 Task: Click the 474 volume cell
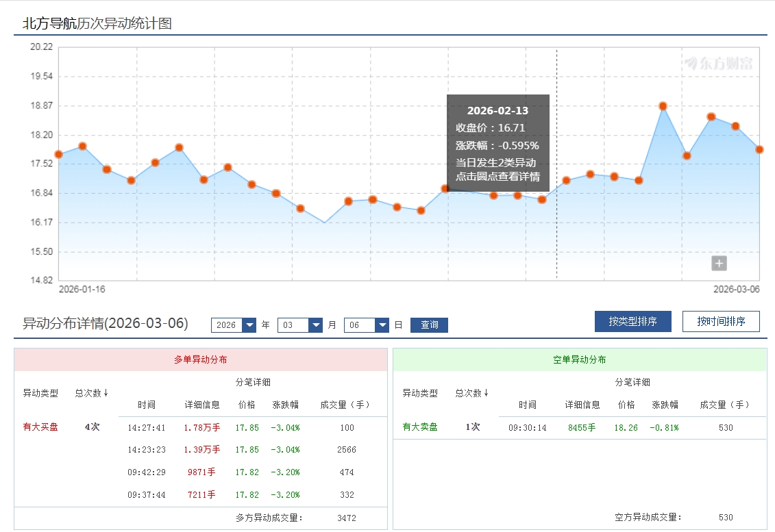(347, 472)
